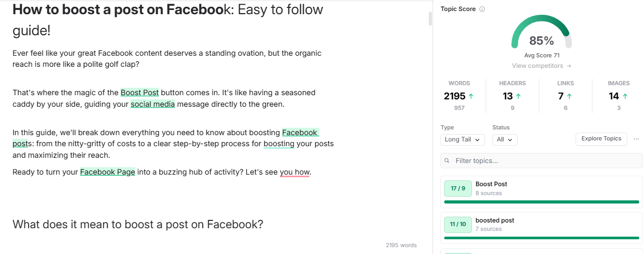Click the 11 / 10 score badge
This screenshot has width=644, height=254.
coord(458,224)
